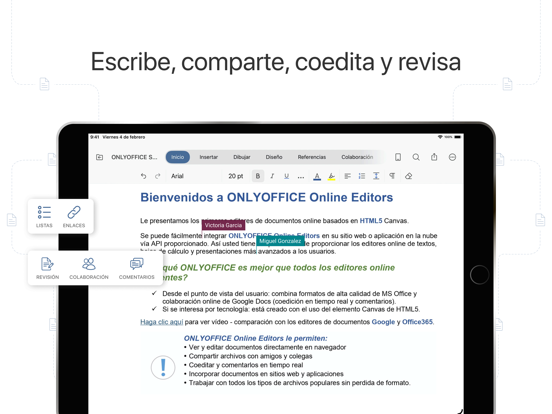Switch to the Dibujar tab
The width and height of the screenshot is (552, 414).
point(242,157)
